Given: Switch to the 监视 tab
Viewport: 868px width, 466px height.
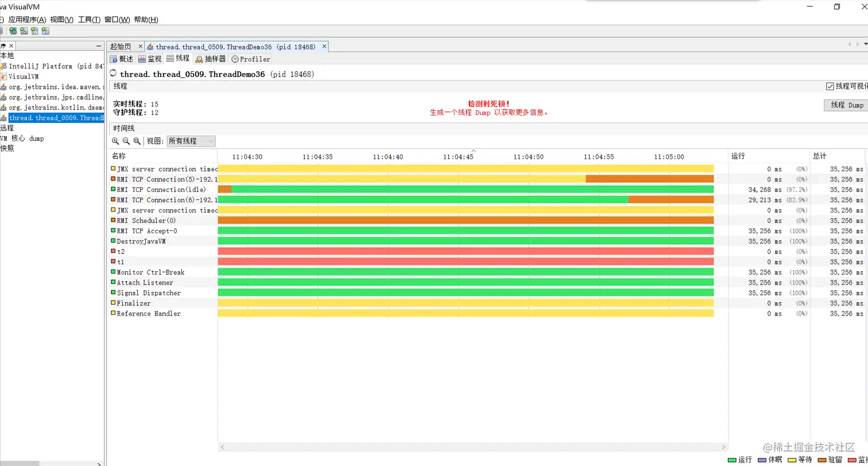Looking at the screenshot, I should 150,59.
